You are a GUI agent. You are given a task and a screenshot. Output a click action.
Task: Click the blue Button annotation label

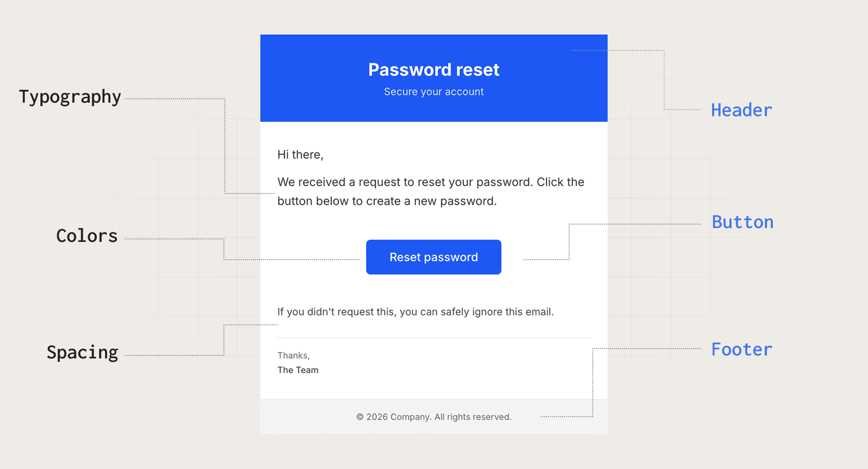742,222
